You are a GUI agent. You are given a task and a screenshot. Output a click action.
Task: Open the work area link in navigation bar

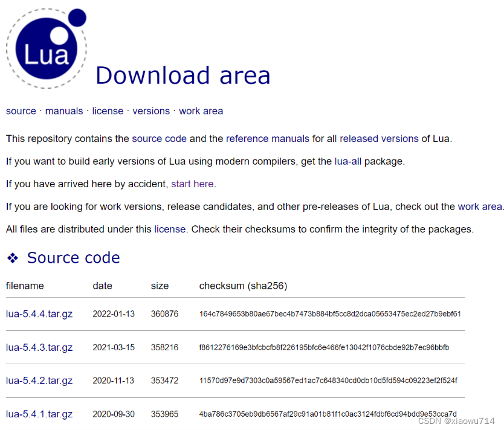[201, 111]
